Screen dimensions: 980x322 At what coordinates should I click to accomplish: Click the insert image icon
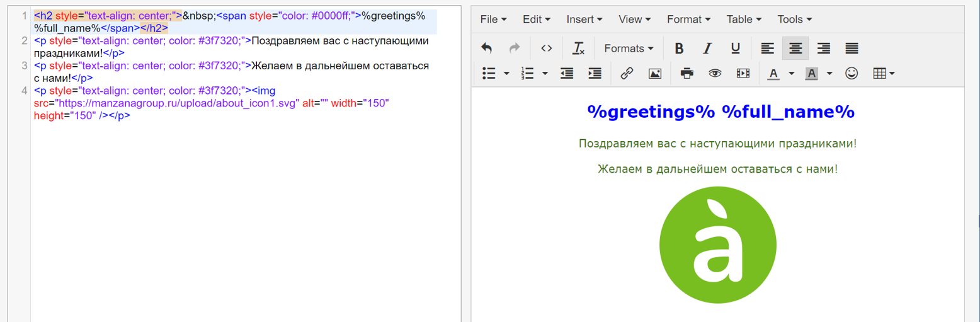[x=655, y=74]
